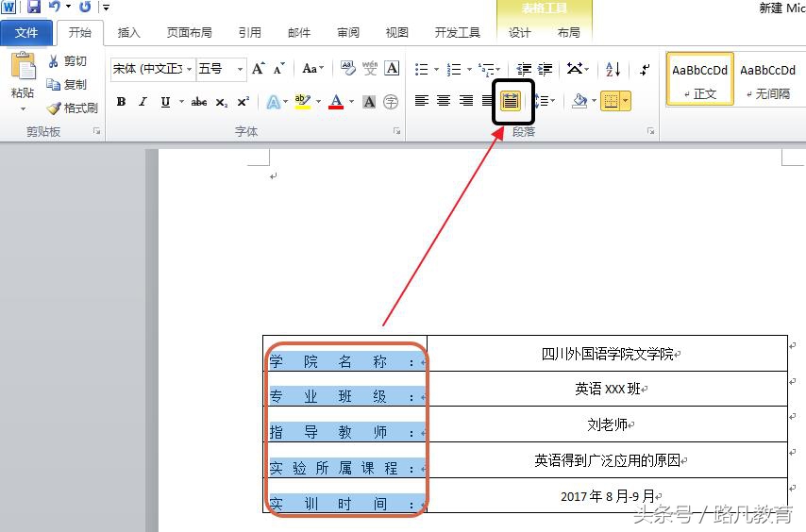806x532 pixels.
Task: Click the Borders icon
Action: point(611,101)
